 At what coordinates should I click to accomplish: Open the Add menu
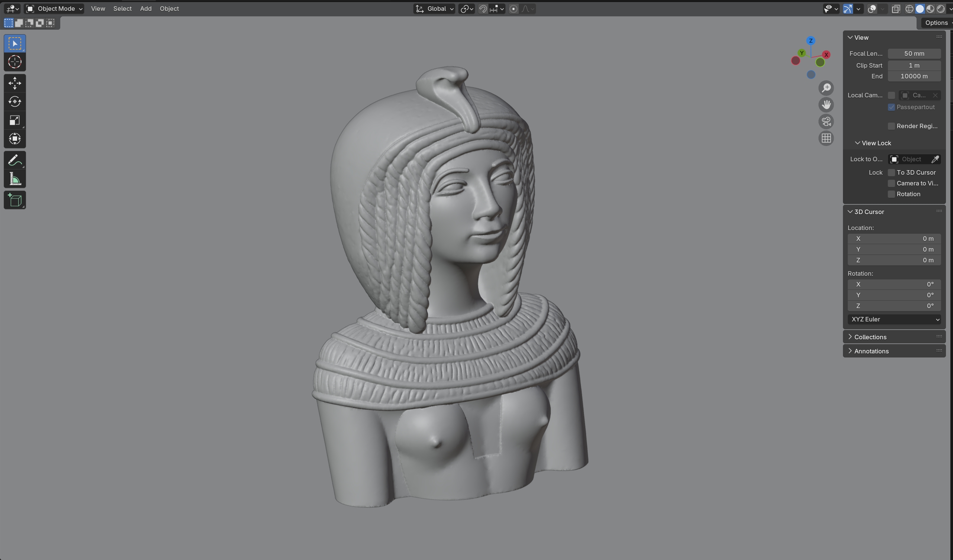pos(146,9)
